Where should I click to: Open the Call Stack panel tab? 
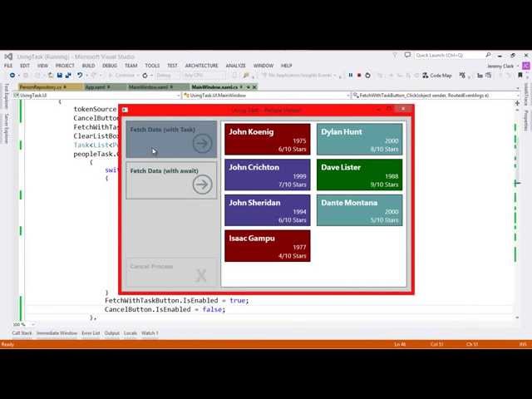(22, 333)
